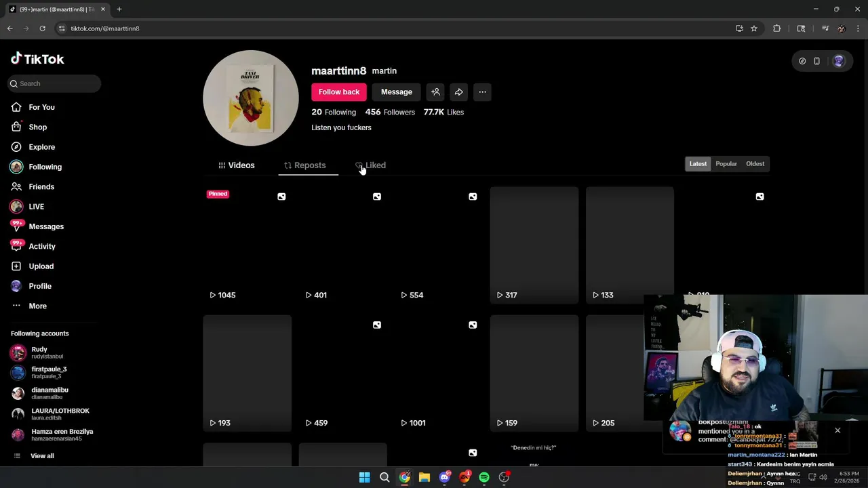
Task: Click the 77.7K Likes count
Action: point(443,112)
